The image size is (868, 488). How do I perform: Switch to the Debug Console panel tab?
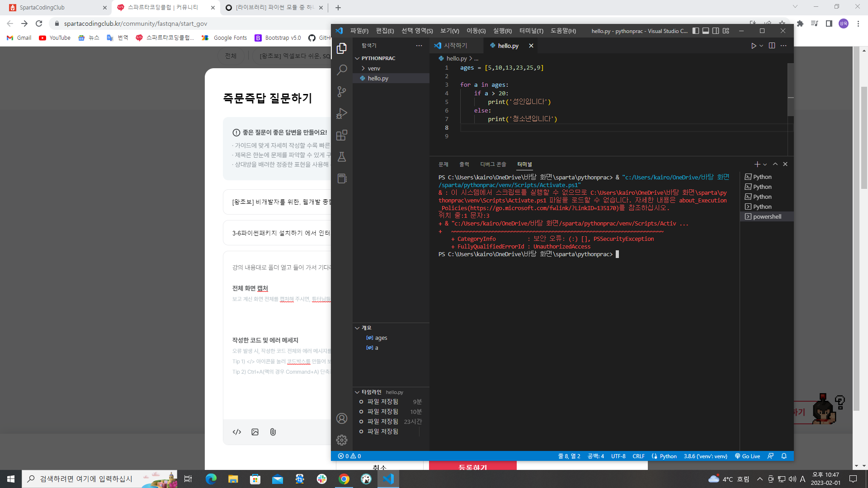tap(493, 164)
